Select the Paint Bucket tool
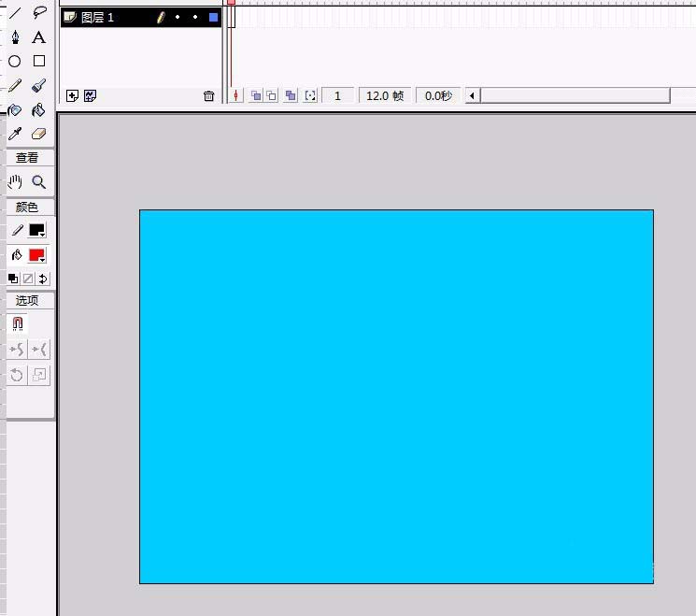The width and height of the screenshot is (696, 616). click(x=39, y=109)
